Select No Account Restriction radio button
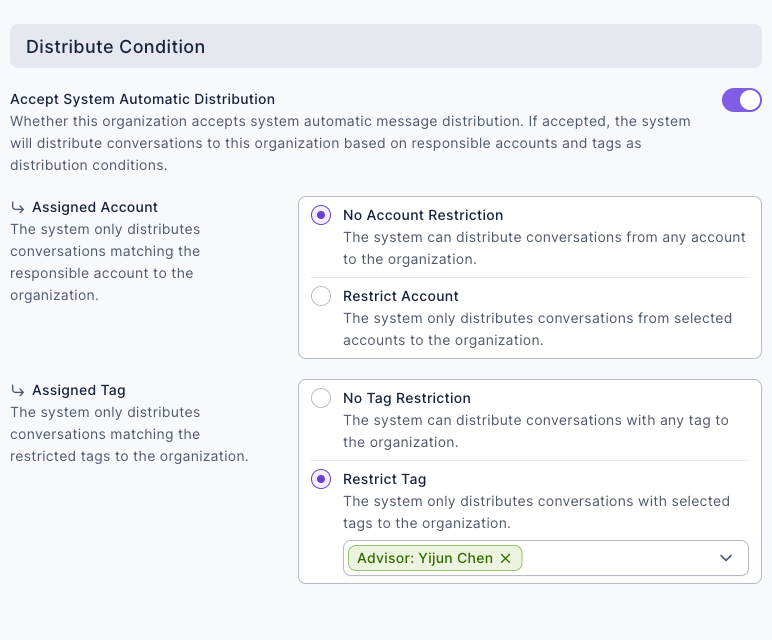The height and width of the screenshot is (640, 772). point(321,215)
